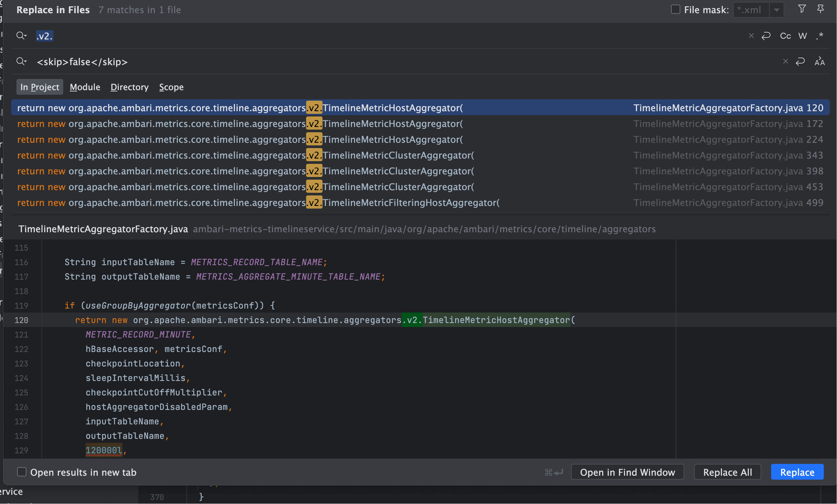Click the Replace All button
The image size is (837, 504).
tap(728, 472)
